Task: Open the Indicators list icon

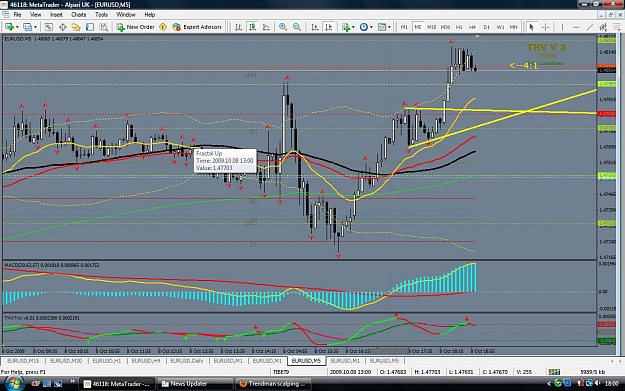Action: [346, 27]
